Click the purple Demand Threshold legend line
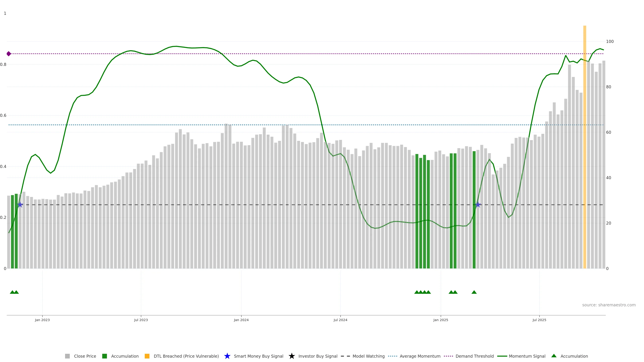This screenshot has width=644, height=362. coord(448,356)
